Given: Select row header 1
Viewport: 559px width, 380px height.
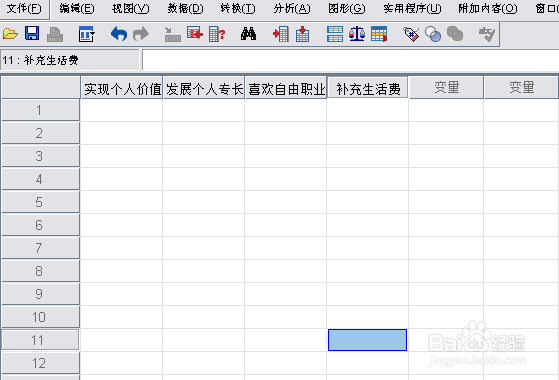Looking at the screenshot, I should click(40, 110).
